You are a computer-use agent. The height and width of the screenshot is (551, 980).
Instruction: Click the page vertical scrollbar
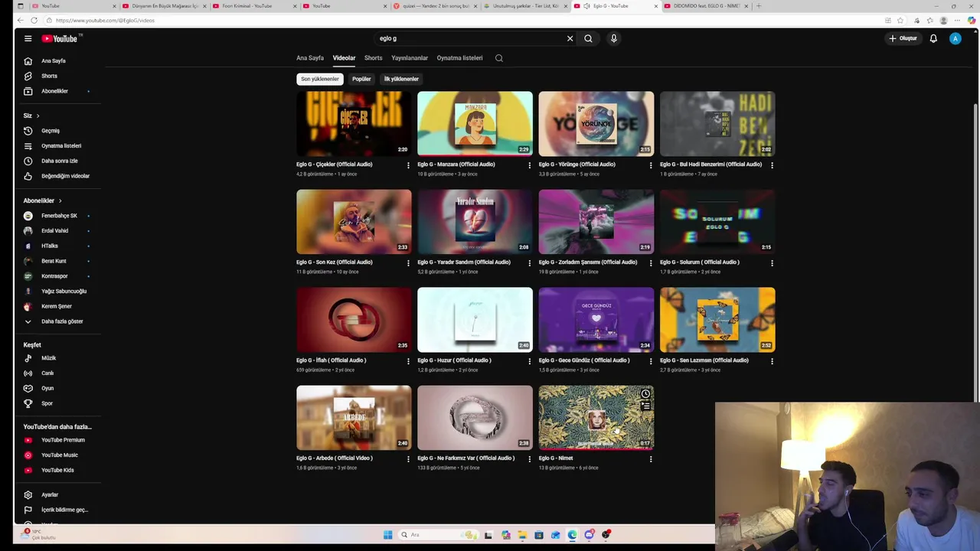click(x=975, y=253)
